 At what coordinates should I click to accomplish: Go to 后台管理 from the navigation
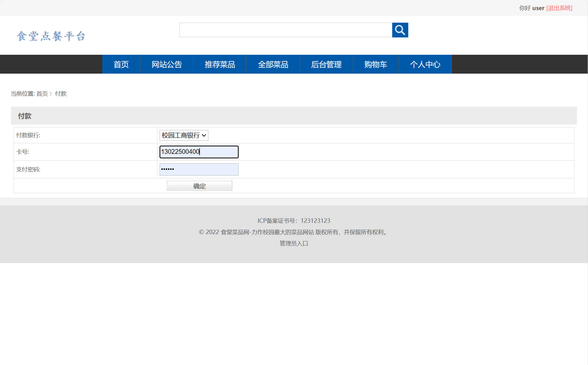click(326, 64)
